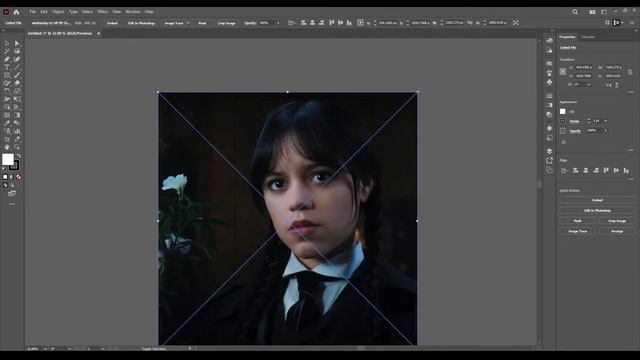This screenshot has width=640, height=360.
Task: Flip horizontally in Properties panel
Action: tap(609, 85)
